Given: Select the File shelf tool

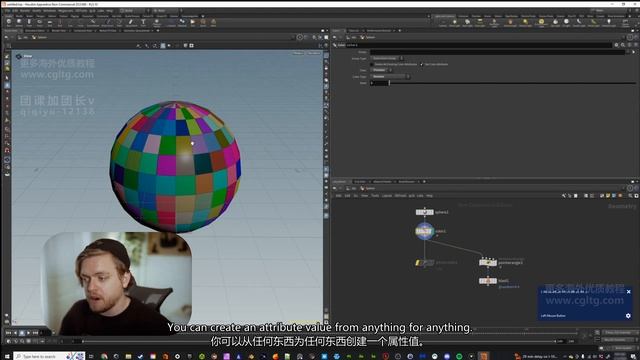Looking at the screenshot, I should point(193,23).
